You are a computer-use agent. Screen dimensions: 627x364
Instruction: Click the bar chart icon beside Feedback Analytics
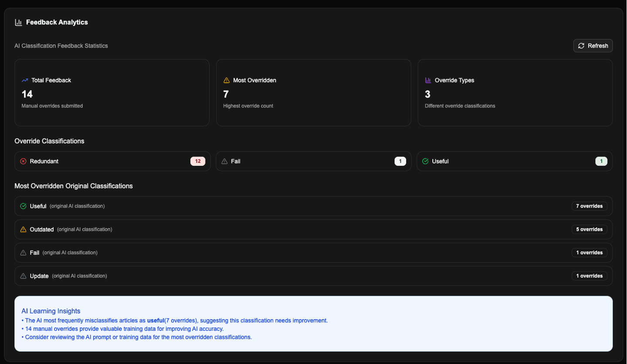(x=18, y=22)
